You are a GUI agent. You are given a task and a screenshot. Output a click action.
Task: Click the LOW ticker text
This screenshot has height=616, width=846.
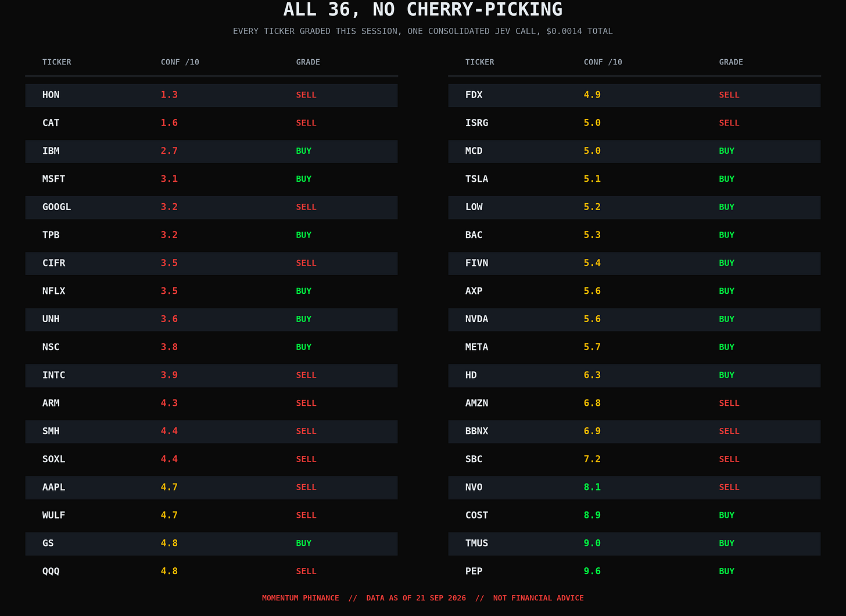474,207
